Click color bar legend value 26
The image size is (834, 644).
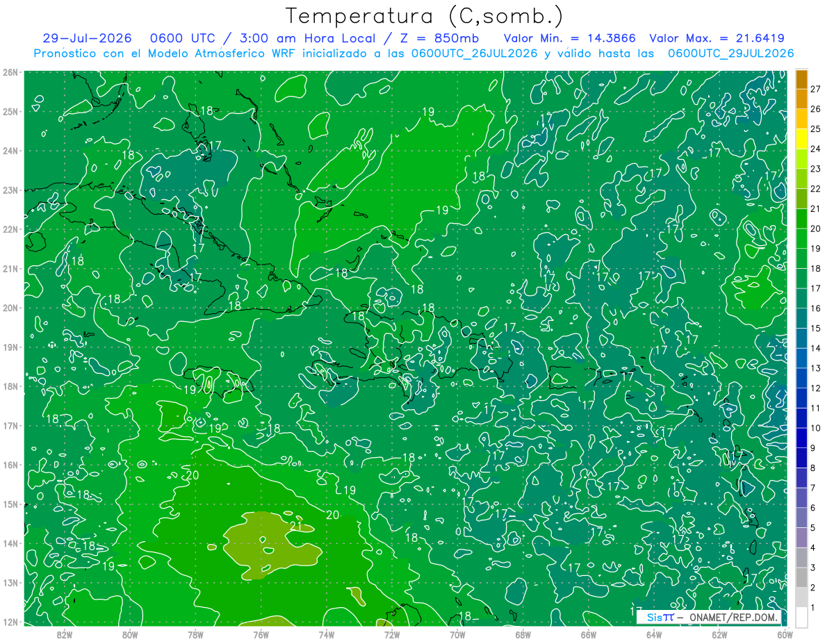click(816, 109)
